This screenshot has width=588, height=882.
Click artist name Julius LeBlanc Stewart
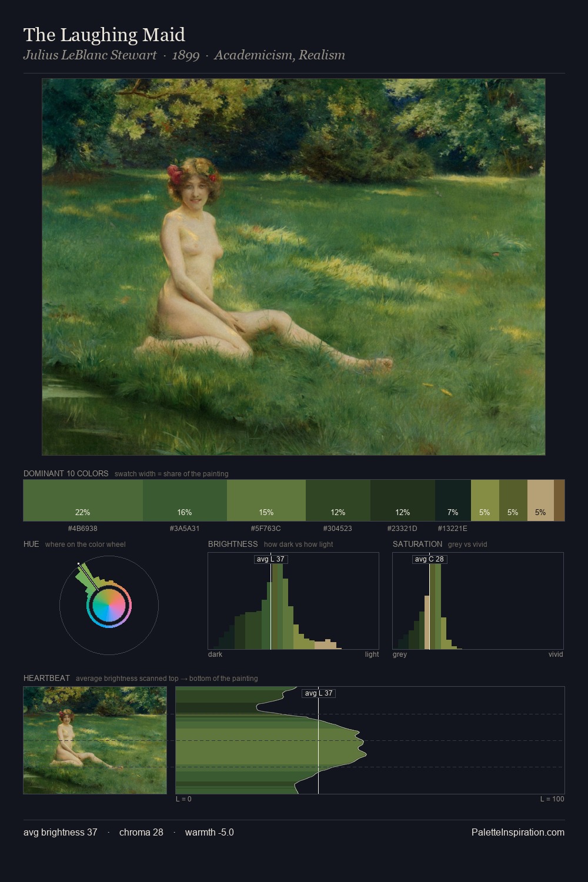90,55
